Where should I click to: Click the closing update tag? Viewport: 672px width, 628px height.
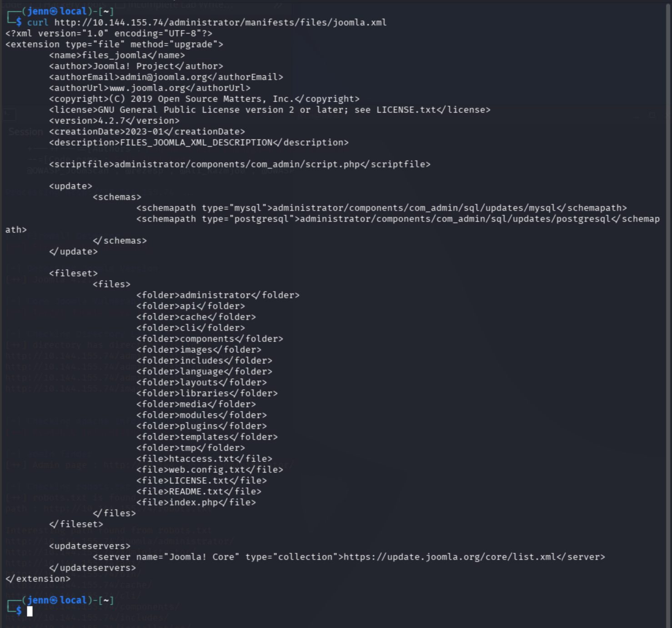coord(73,251)
